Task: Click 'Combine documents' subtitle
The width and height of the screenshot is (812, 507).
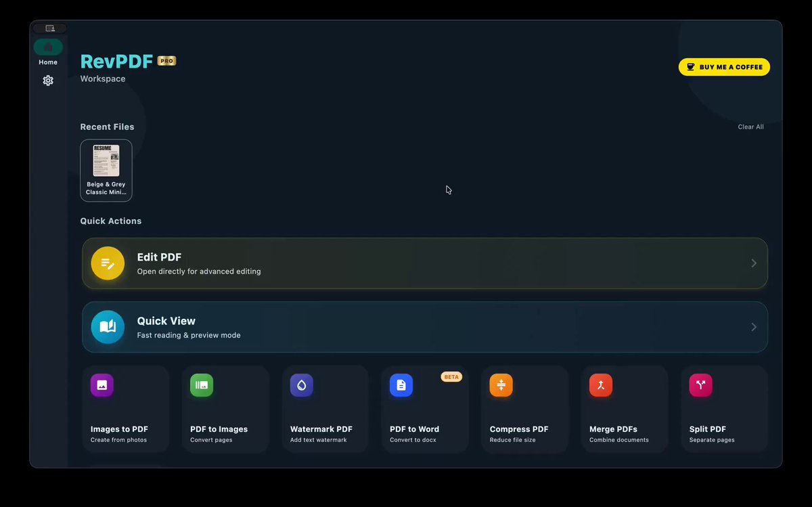Action: pyautogui.click(x=619, y=440)
